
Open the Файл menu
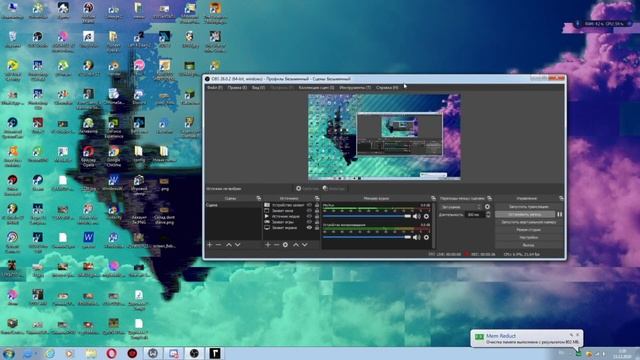pos(215,87)
